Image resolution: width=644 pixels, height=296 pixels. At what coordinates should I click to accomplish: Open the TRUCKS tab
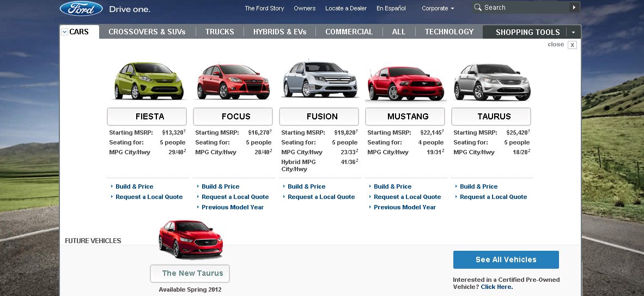[x=220, y=32]
